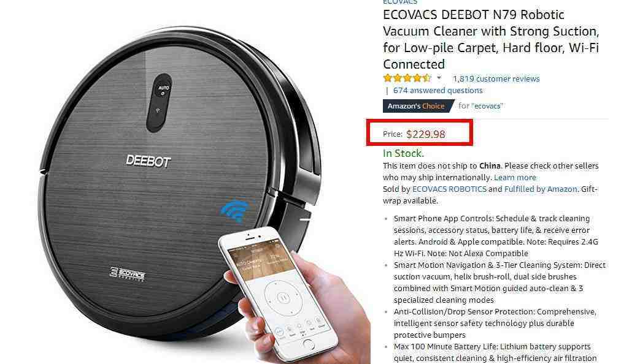Open the Learn more shipping link
Viewport: 624px width, 364px height.
515,178
